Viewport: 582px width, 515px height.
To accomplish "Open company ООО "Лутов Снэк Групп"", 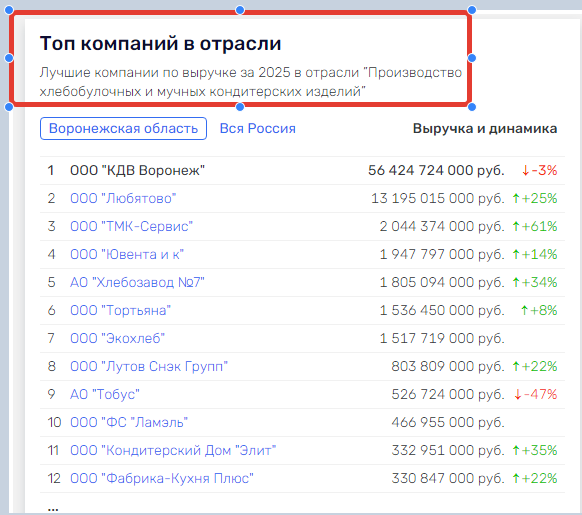I will 149,366.
